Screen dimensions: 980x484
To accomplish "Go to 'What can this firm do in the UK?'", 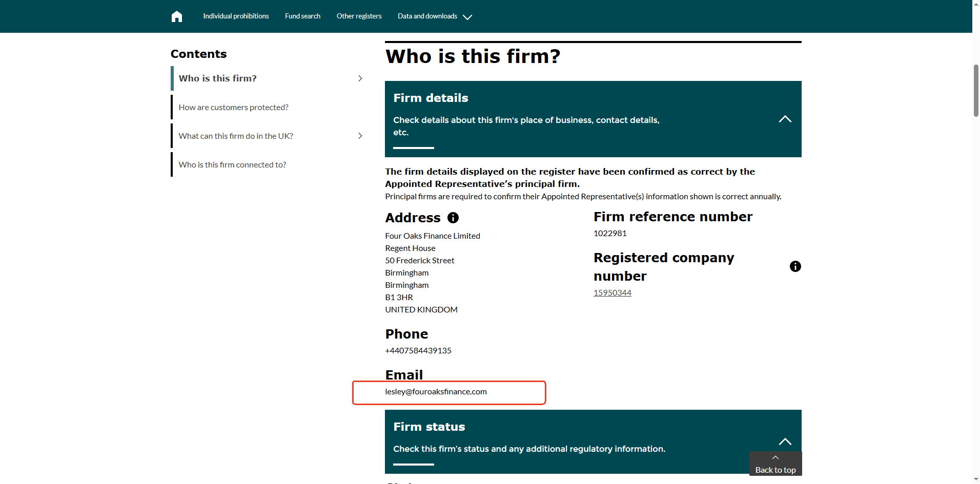I will [236, 136].
